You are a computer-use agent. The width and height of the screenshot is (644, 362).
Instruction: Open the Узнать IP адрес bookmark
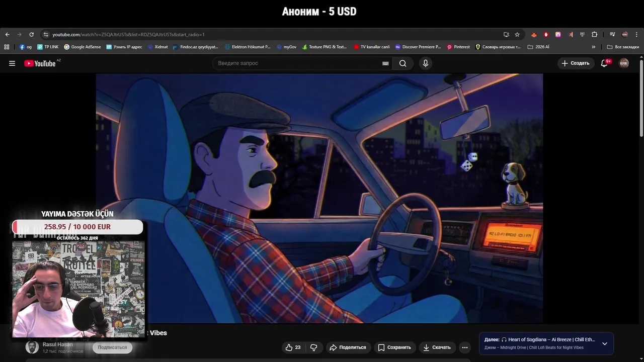[x=124, y=47]
